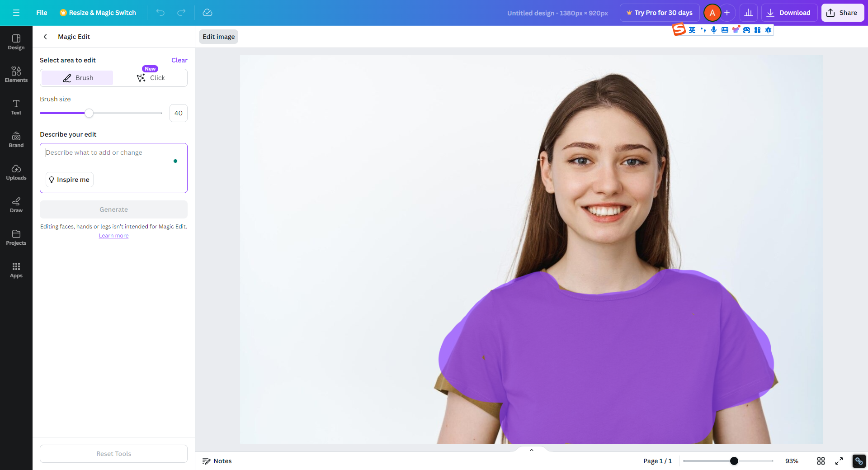
Task: Switch area selection to Click mode
Action: click(x=151, y=77)
